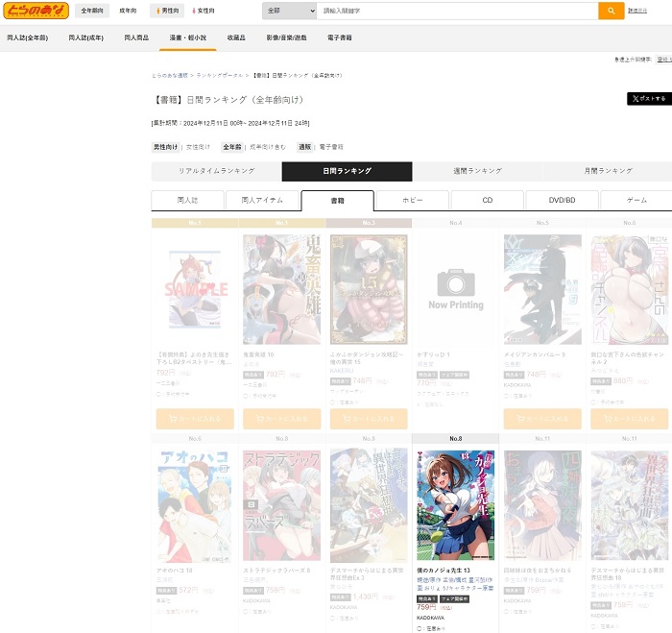Open 同人商品 navigation menu

click(x=136, y=37)
